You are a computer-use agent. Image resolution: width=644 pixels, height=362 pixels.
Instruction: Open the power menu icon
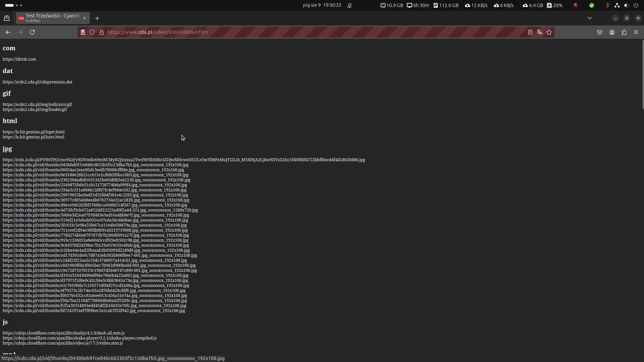click(x=636, y=5)
